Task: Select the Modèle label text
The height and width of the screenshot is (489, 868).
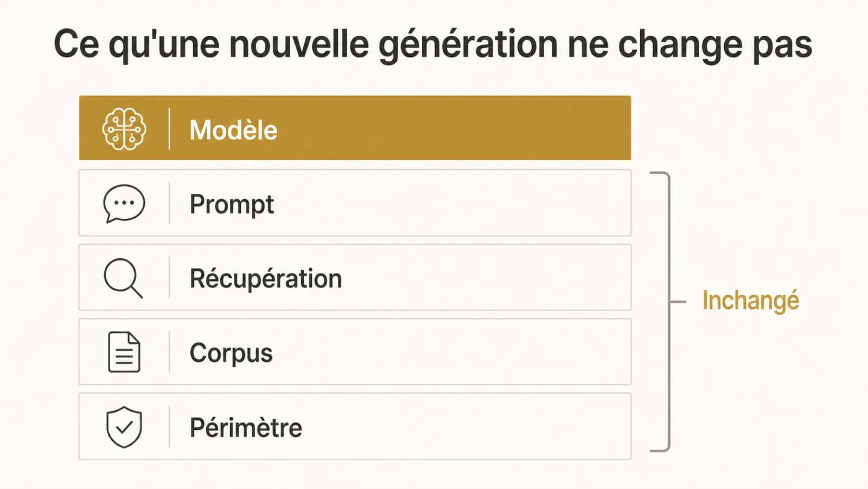Action: (233, 130)
